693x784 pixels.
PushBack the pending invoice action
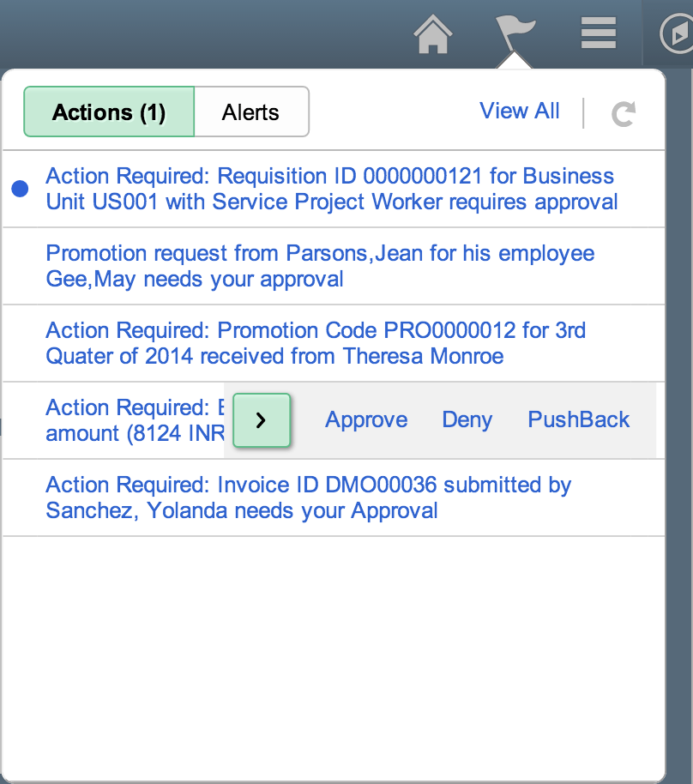(578, 420)
